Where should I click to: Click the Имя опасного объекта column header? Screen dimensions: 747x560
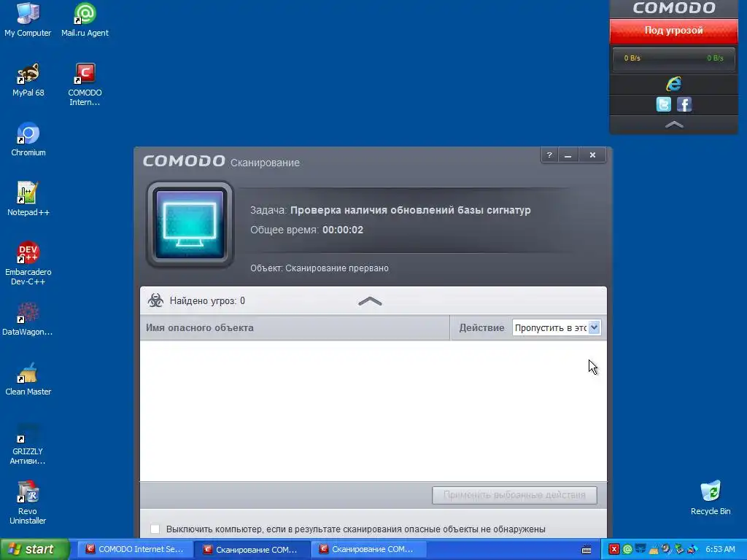pos(295,327)
